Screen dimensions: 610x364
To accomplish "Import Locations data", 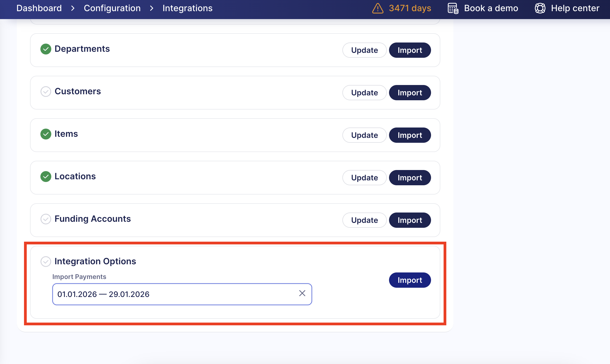I will tap(410, 178).
